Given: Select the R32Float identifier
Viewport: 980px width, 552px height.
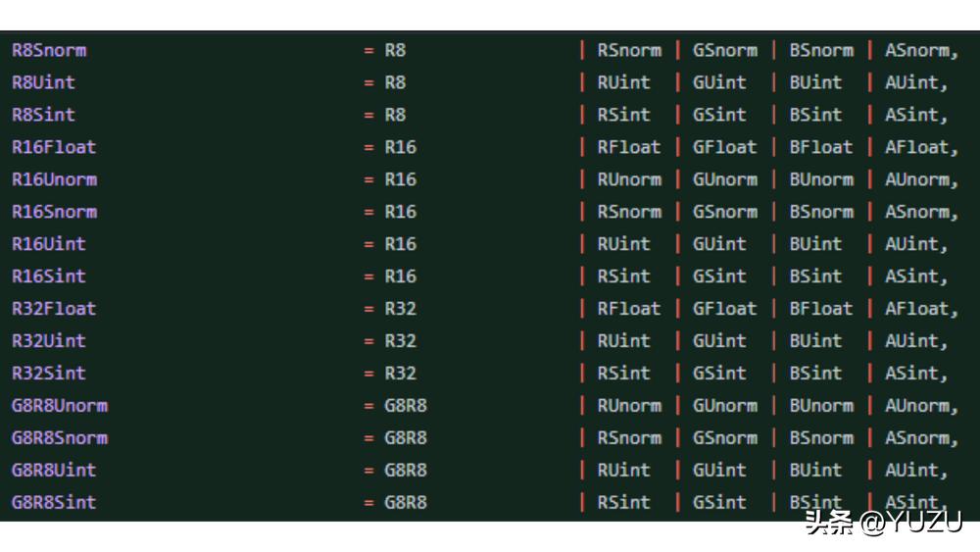Looking at the screenshot, I should [54, 309].
